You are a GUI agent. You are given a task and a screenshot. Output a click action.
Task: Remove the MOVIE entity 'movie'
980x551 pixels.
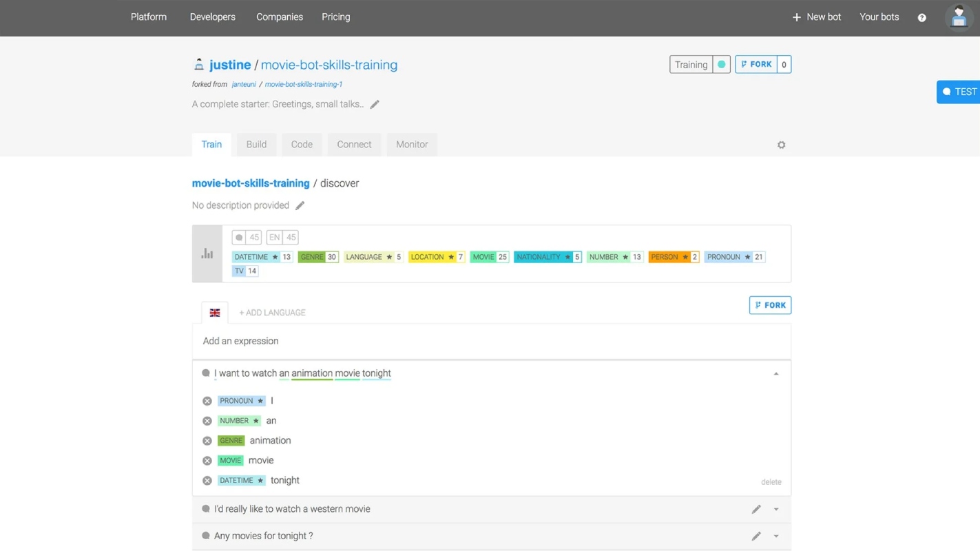click(207, 461)
